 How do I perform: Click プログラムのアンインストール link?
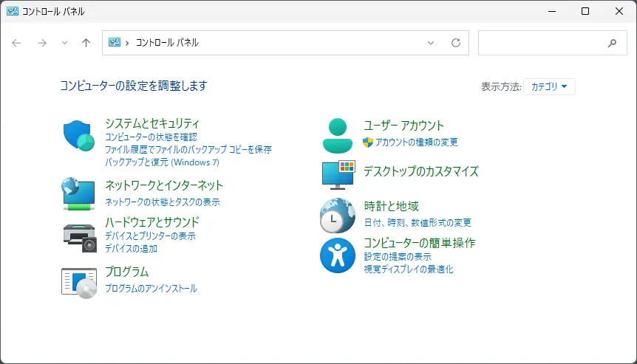pyautogui.click(x=151, y=288)
